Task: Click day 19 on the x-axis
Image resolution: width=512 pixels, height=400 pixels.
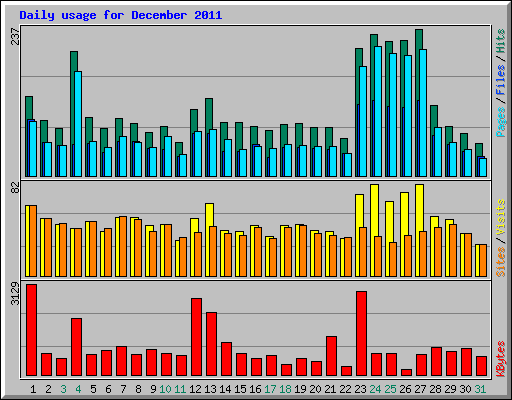Action: [x=300, y=389]
